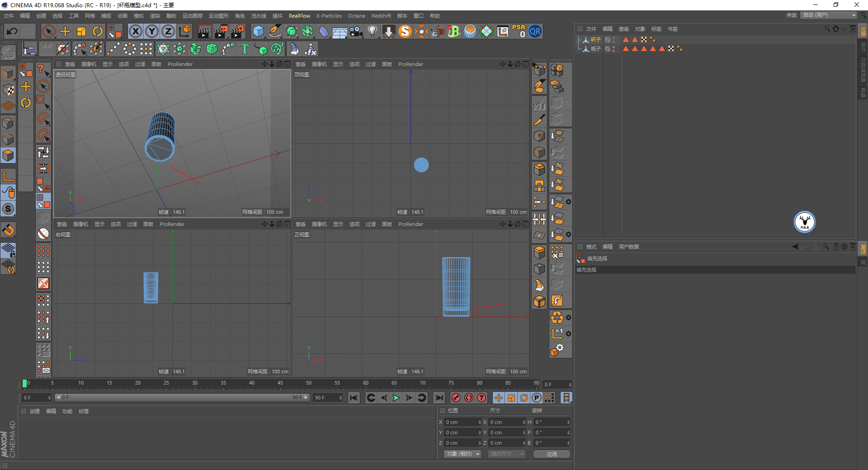The image size is (868, 470).
Task: Open the Camera object icon
Action: point(356,32)
